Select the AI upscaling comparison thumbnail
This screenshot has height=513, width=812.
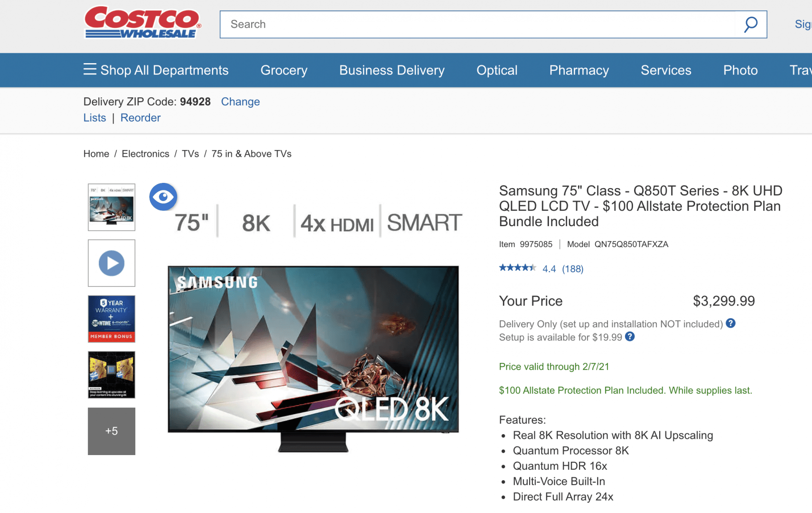[x=112, y=375]
